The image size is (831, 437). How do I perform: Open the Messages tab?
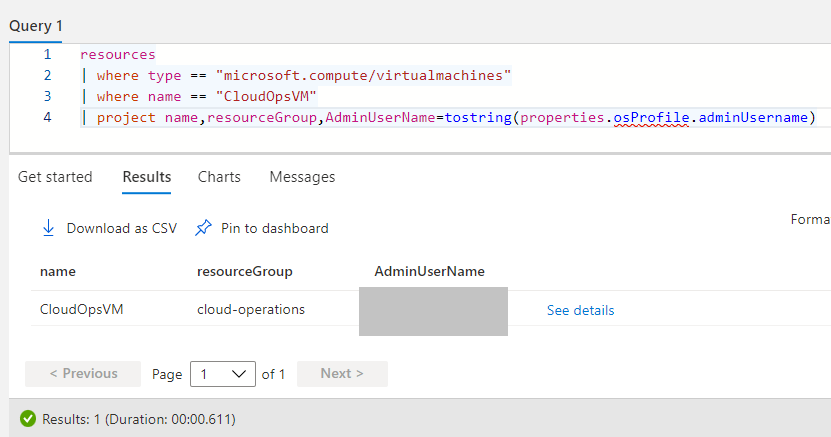(302, 177)
